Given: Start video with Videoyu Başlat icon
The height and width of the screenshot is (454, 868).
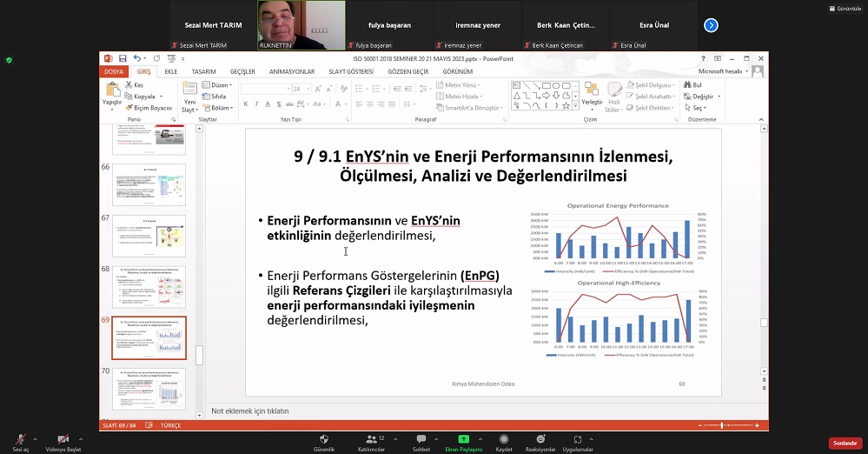Looking at the screenshot, I should point(62,440).
